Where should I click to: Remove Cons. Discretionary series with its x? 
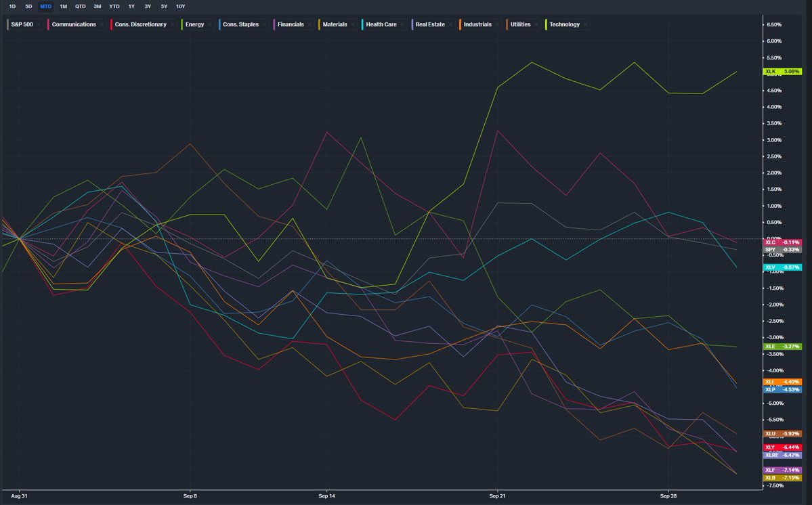(x=172, y=24)
